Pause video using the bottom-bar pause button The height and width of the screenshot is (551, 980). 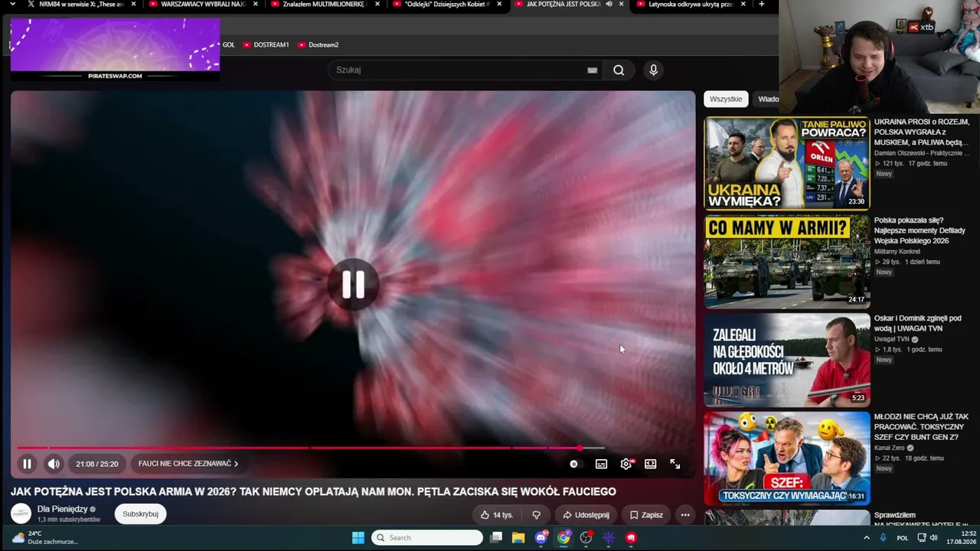coord(27,464)
